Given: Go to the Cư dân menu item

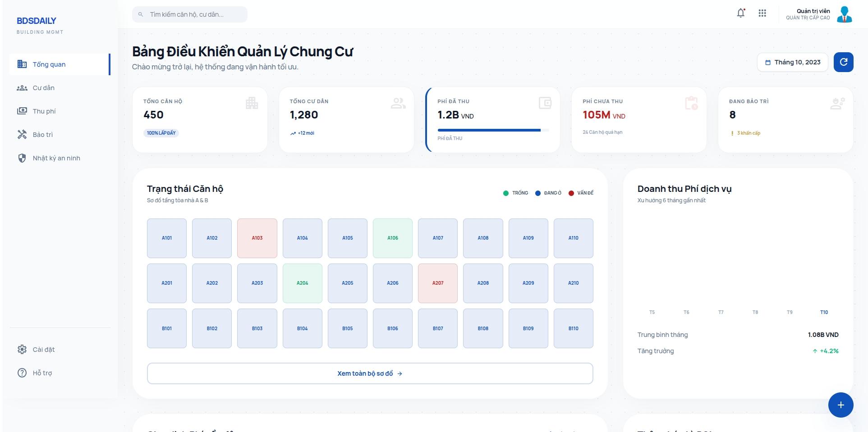Looking at the screenshot, I should click(44, 88).
